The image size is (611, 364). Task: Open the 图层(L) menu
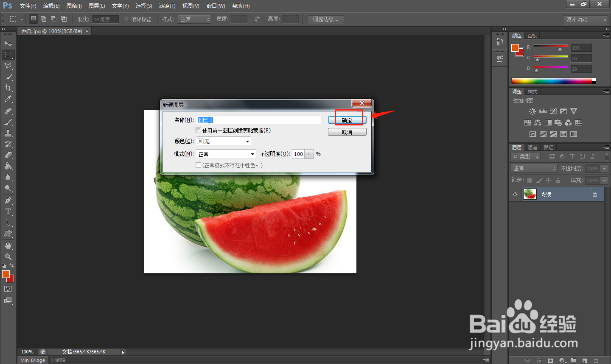(97, 6)
